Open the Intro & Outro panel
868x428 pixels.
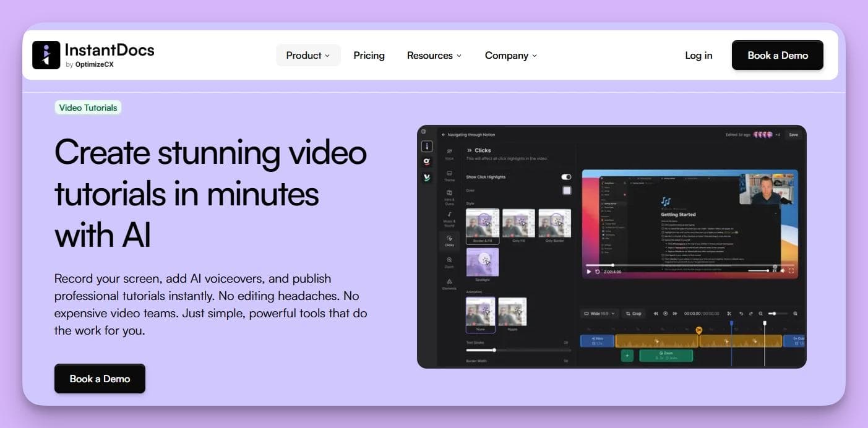point(449,196)
